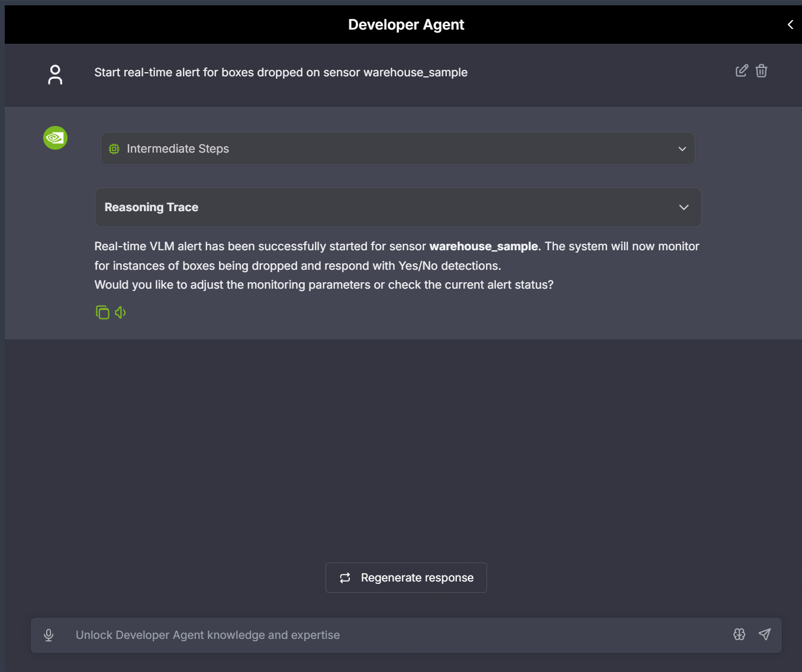
Task: Click the NVIDIA agent avatar logo
Action: [55, 138]
